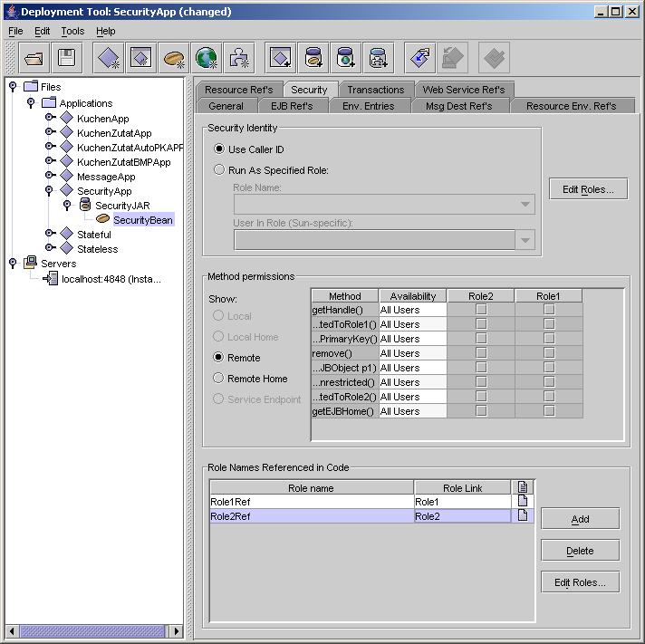645x644 pixels.
Task: Expand the MessageApp tree node
Action: [50, 175]
